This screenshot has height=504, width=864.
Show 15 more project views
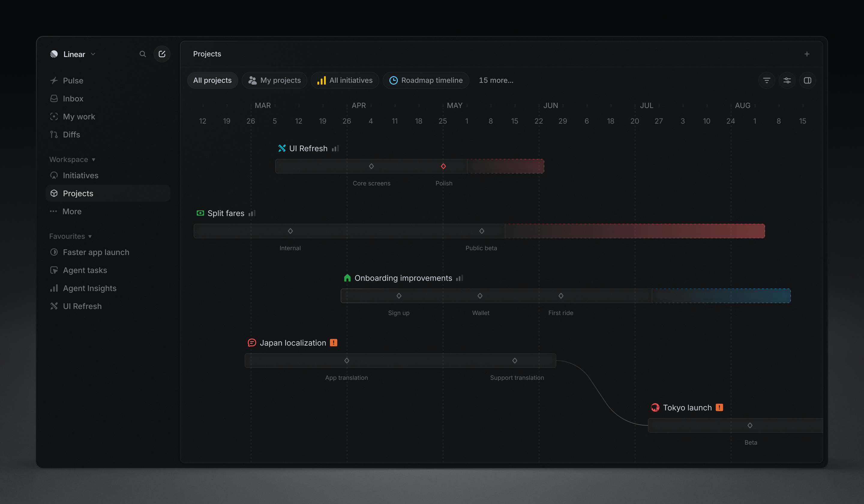pyautogui.click(x=496, y=80)
